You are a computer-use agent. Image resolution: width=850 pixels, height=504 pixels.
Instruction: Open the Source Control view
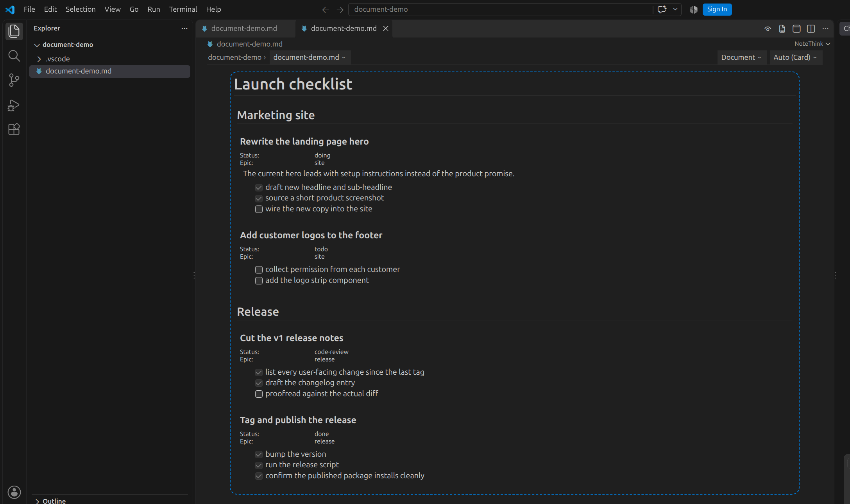tap(14, 80)
